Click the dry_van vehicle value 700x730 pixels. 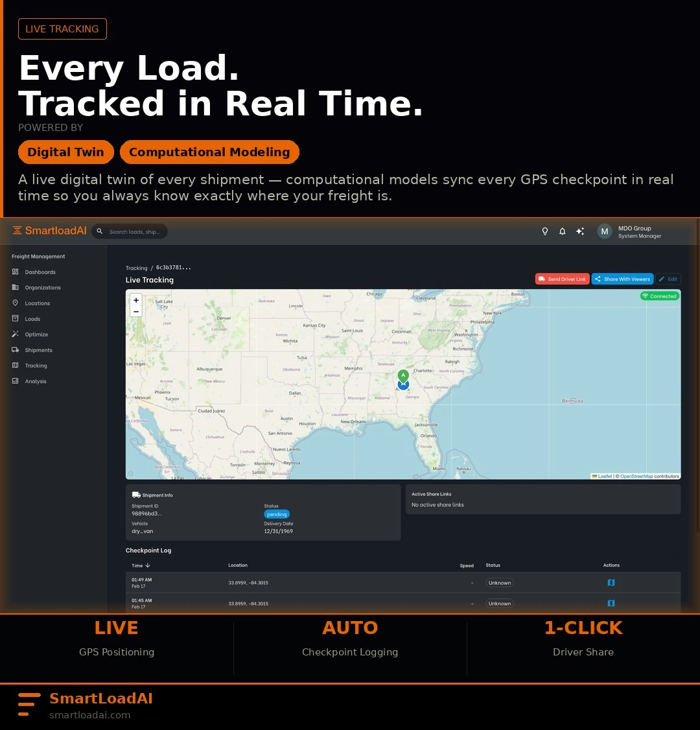[x=143, y=531]
